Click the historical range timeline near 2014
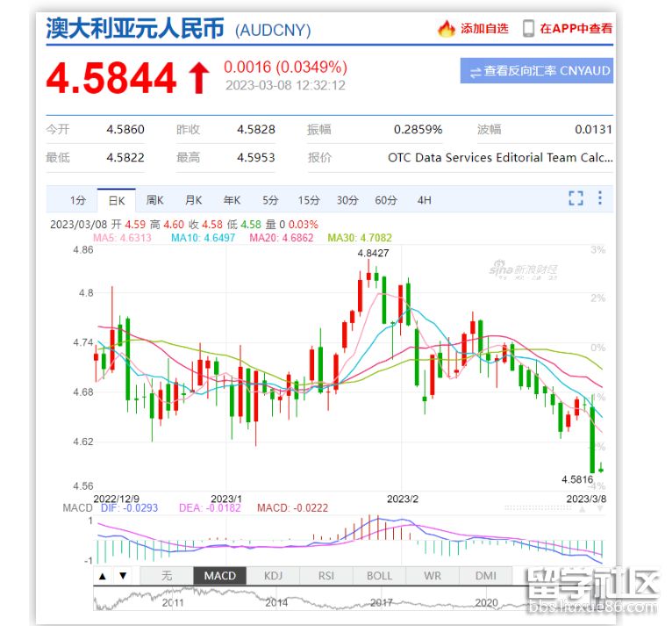This screenshot has height=626, width=672. click(x=275, y=601)
